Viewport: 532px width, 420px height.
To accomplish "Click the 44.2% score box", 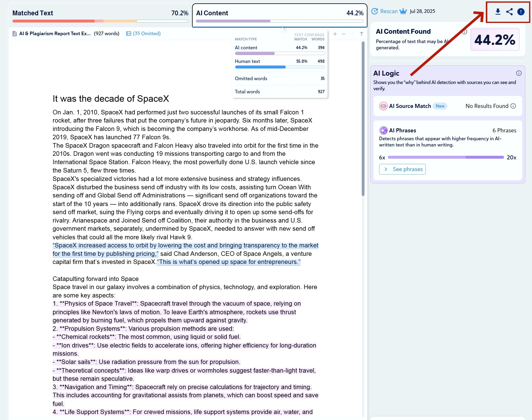I will (x=495, y=39).
